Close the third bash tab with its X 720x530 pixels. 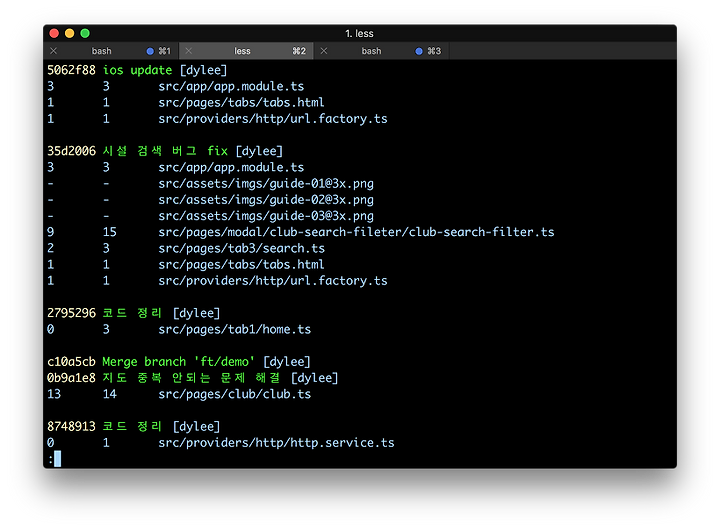(324, 51)
